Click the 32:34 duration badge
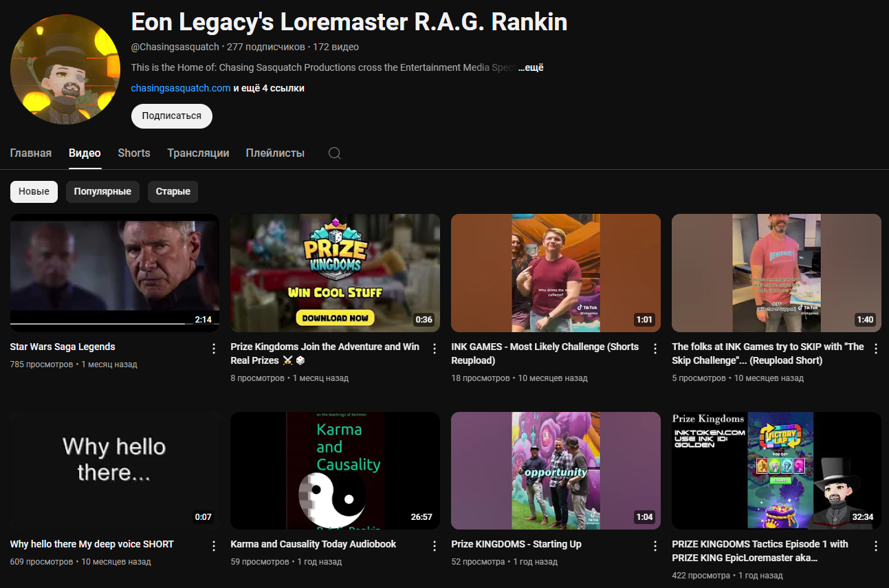Image resolution: width=889 pixels, height=588 pixels. click(x=863, y=517)
